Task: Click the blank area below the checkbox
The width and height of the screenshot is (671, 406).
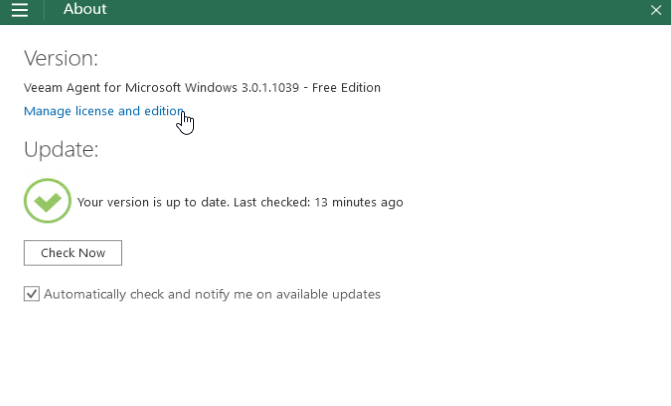Action: coord(336,355)
